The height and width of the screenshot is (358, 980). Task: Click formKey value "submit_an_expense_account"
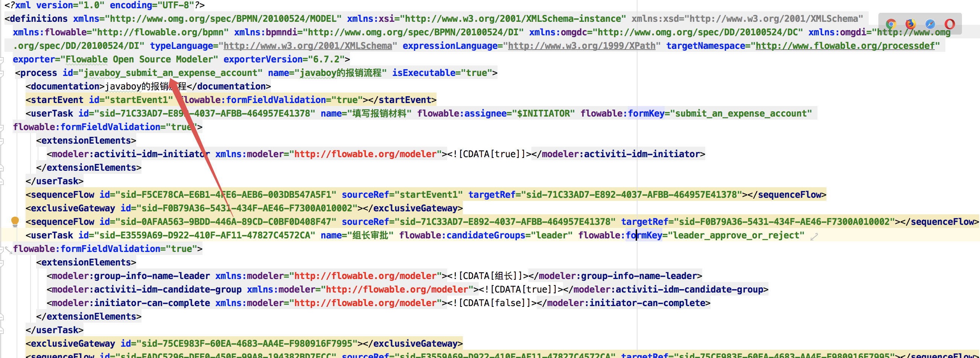pos(741,114)
